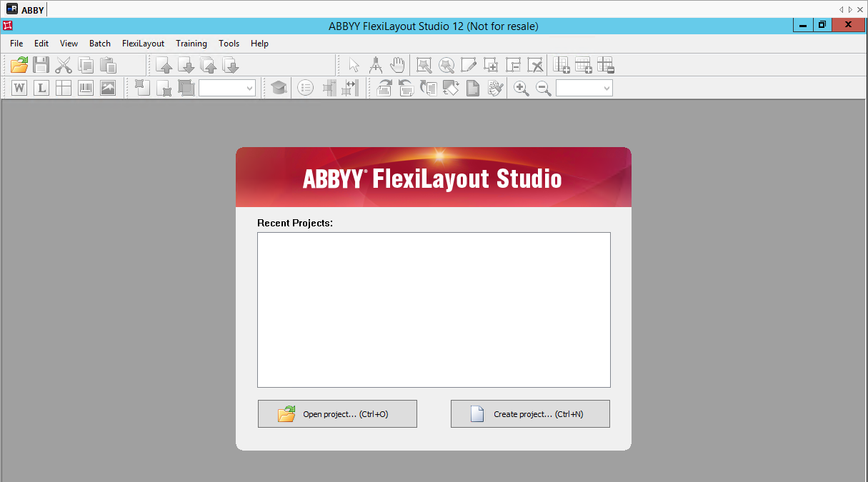The height and width of the screenshot is (482, 868).
Task: Click the magic wand on frame icon
Action: [424, 66]
